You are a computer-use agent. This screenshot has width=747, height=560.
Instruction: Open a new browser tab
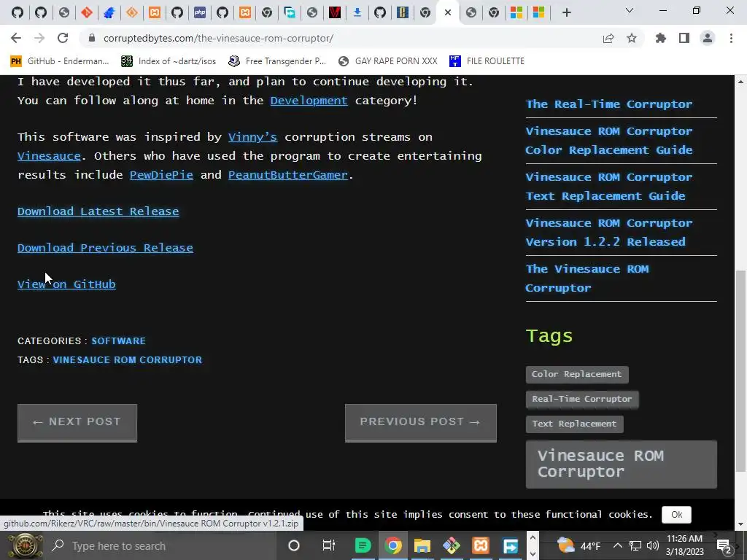tap(566, 13)
